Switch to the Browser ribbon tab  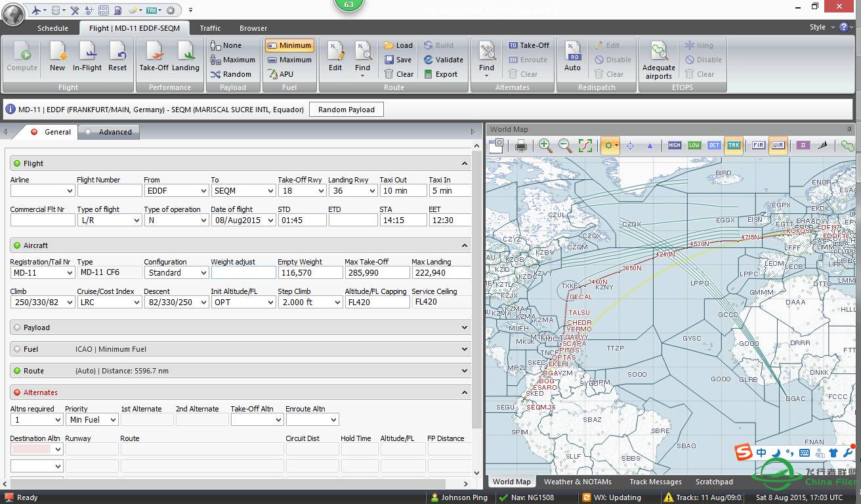click(253, 28)
